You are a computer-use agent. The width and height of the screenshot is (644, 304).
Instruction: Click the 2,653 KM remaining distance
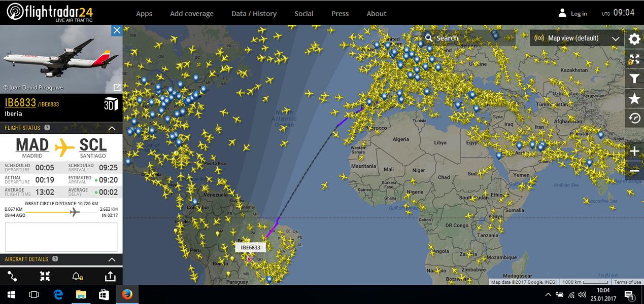click(x=109, y=209)
